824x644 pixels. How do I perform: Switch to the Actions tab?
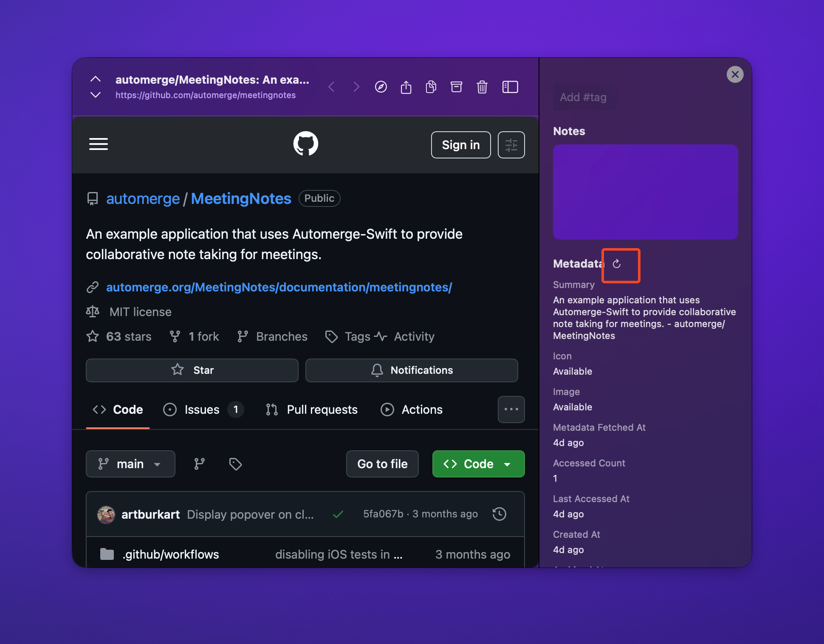point(412,410)
